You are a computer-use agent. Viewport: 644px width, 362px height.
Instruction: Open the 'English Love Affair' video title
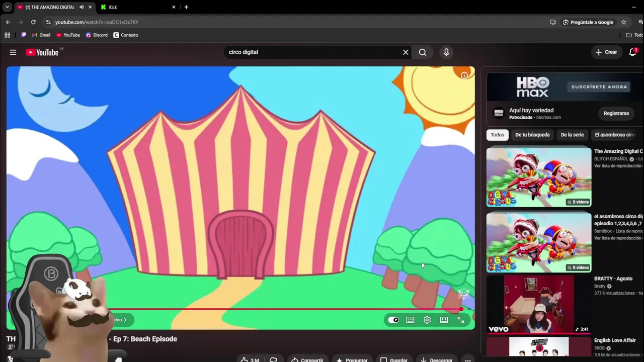[615, 340]
